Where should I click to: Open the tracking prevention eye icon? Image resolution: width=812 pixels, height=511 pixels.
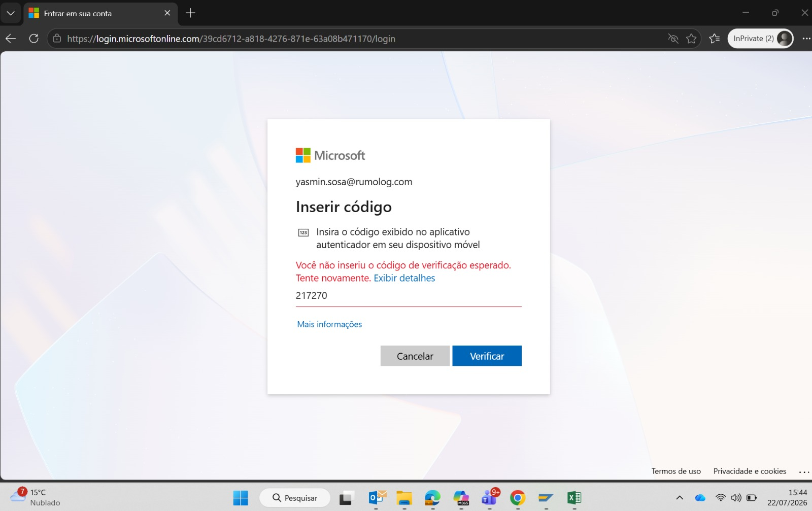pyautogui.click(x=673, y=39)
